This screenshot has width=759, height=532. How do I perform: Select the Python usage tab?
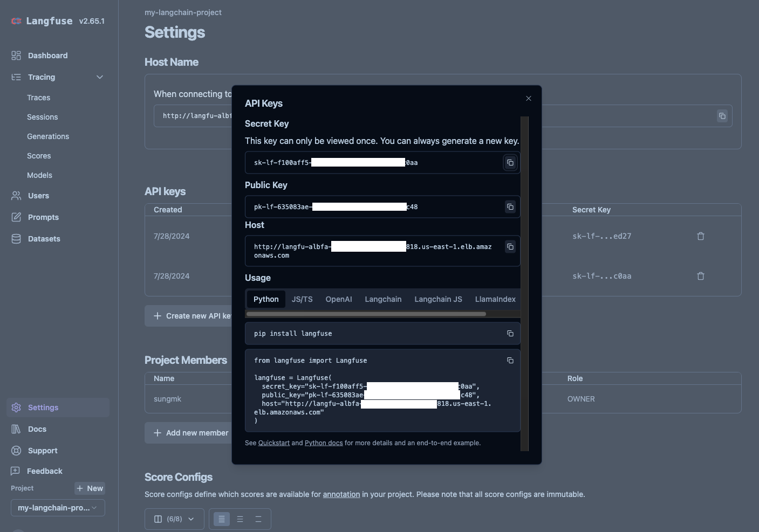266,299
